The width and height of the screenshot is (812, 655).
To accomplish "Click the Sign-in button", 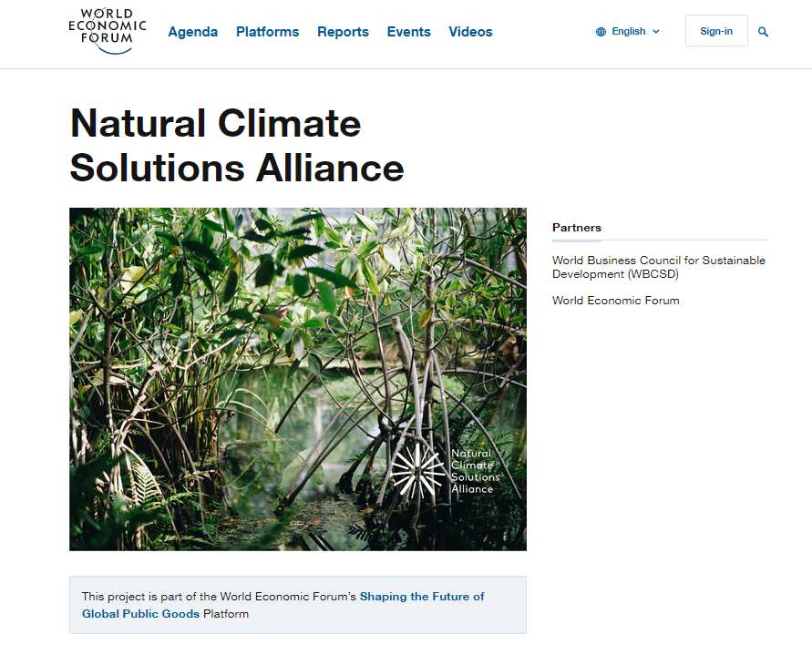I will point(716,31).
